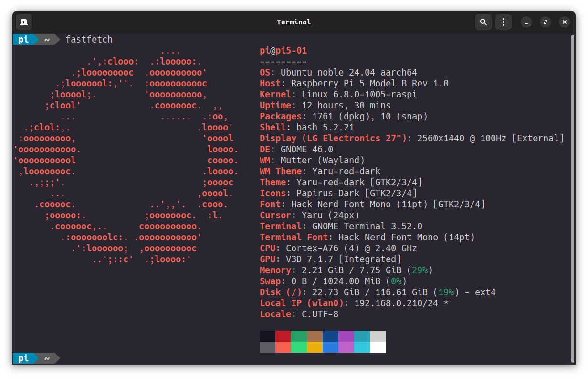
Task: Click the 'Swap: 0 B / 1024.00 MiB' line
Action: click(333, 281)
